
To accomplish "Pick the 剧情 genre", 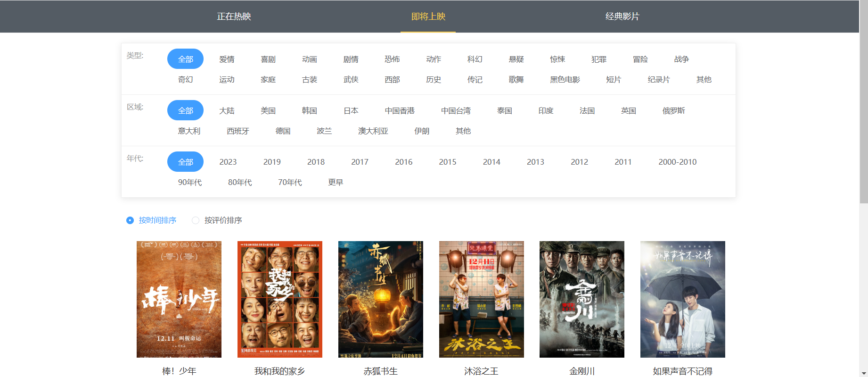I will pyautogui.click(x=351, y=59).
